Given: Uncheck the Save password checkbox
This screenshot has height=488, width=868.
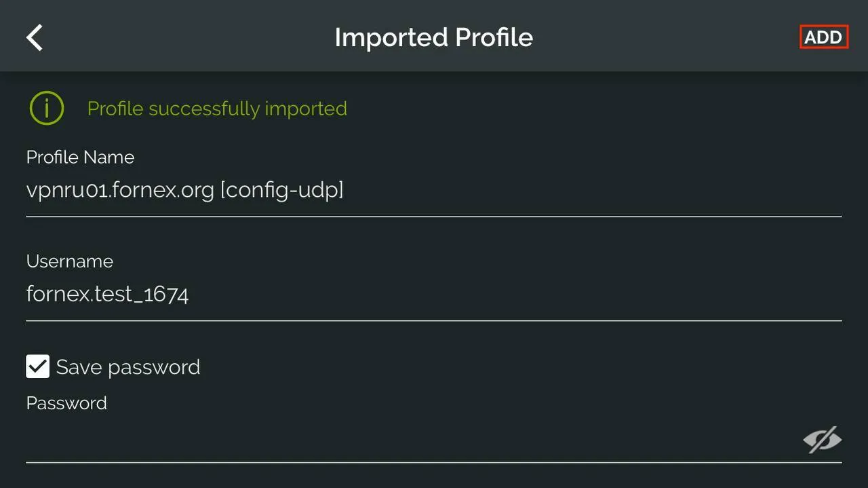Looking at the screenshot, I should [x=38, y=367].
